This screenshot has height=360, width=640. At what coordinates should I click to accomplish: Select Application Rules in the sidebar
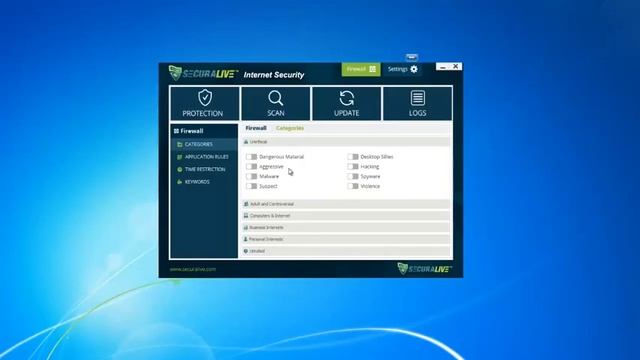click(x=204, y=157)
